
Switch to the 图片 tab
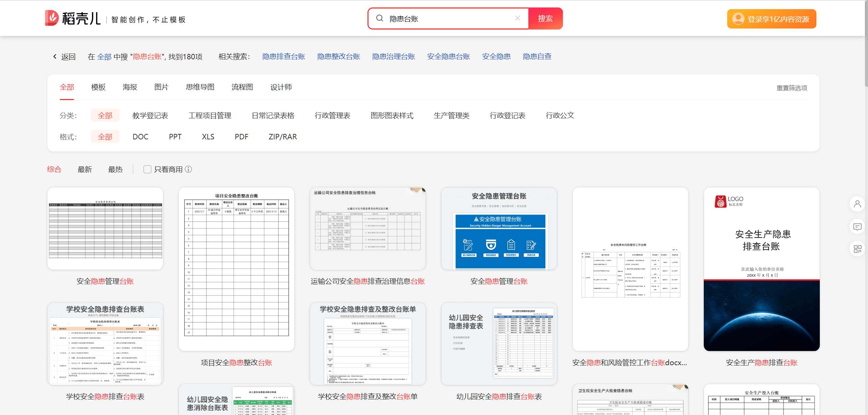pos(161,87)
